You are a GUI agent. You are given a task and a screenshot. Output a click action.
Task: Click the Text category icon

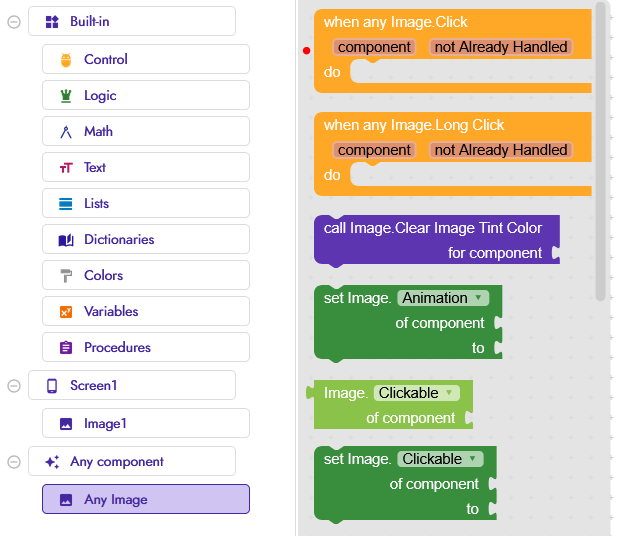click(x=66, y=168)
